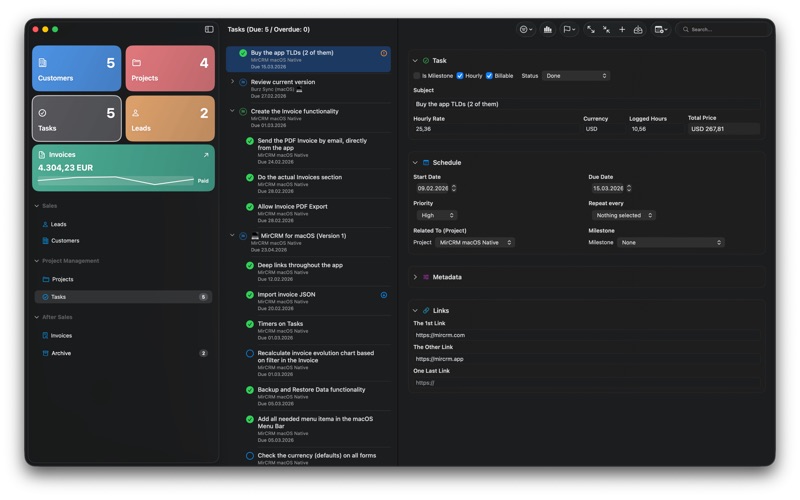Click the status circle of Create the Invoice functionality
Screen dimensions: 800x500
pos(243,112)
